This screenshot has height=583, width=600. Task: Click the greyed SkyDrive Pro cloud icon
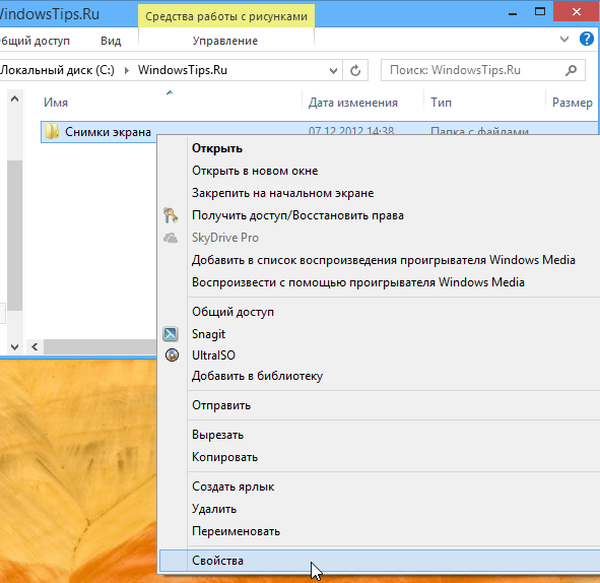click(x=171, y=238)
